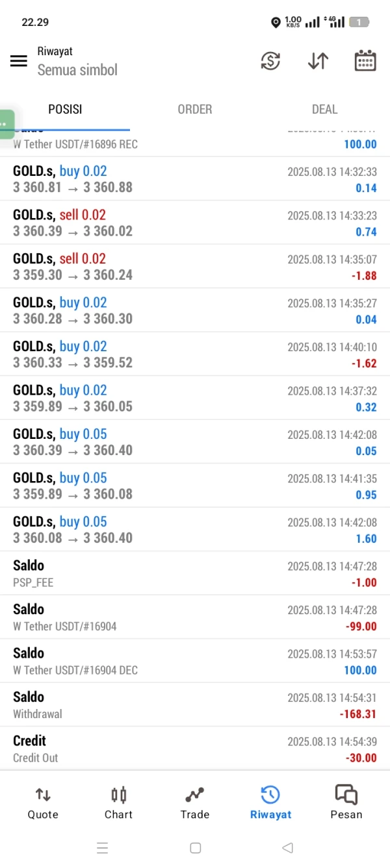
Task: Open the hamburger menu
Action: (19, 61)
